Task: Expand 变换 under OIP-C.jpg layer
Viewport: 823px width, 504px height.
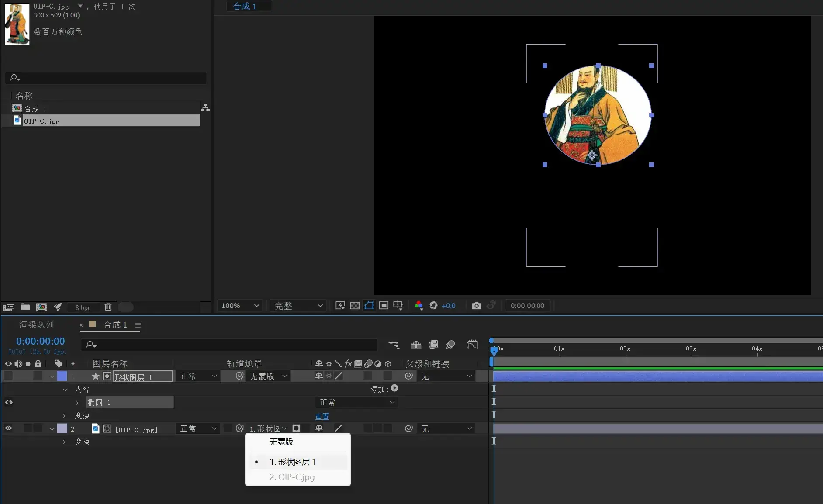Action: tap(64, 442)
